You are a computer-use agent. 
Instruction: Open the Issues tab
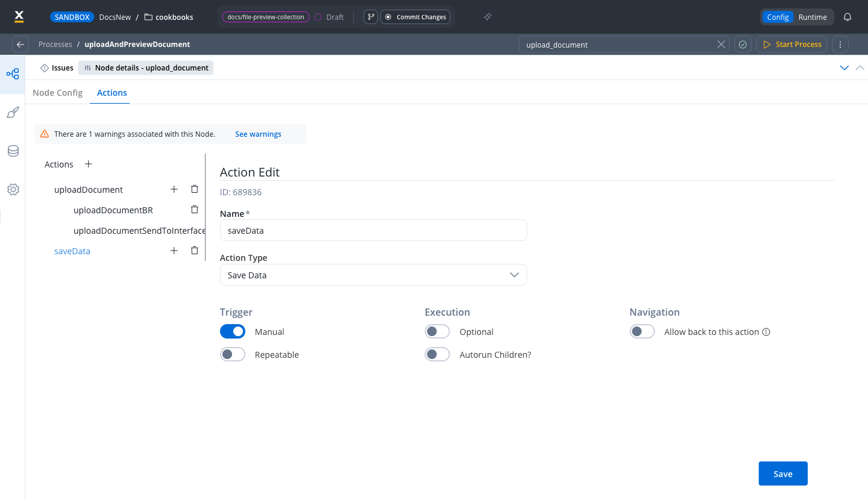pyautogui.click(x=57, y=68)
